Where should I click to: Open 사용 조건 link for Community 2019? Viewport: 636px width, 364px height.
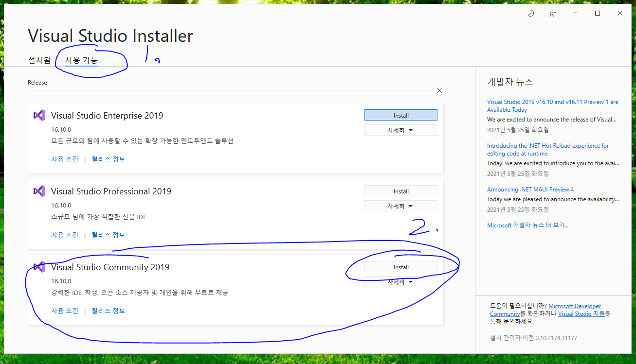pos(65,311)
